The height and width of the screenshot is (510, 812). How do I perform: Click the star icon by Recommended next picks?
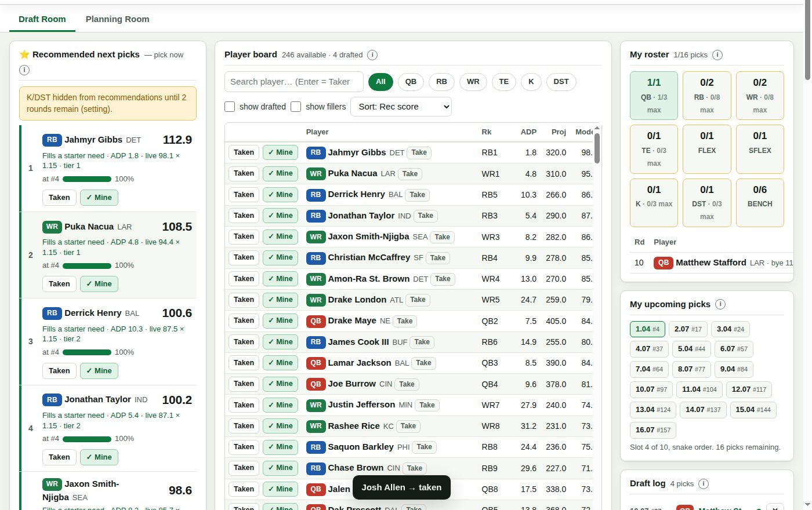(x=24, y=54)
